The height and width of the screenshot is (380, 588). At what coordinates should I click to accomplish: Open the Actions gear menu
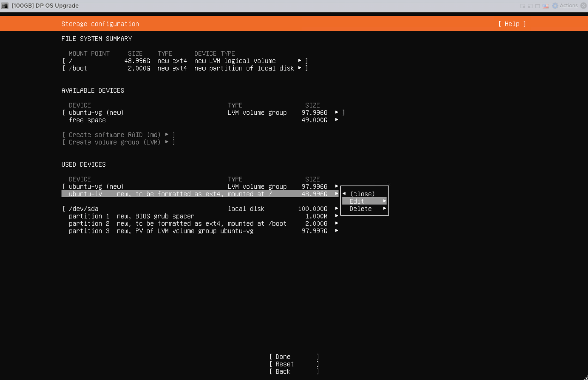click(565, 6)
